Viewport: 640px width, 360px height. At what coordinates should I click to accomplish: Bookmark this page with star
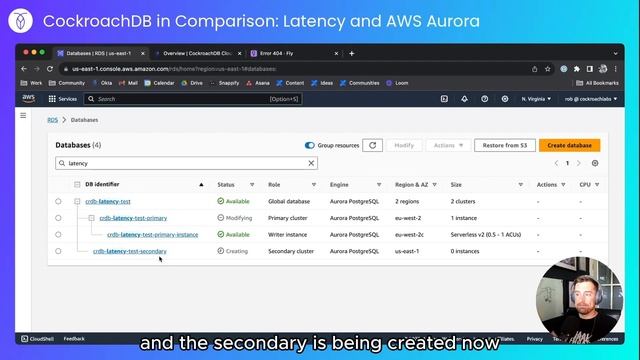(x=548, y=69)
